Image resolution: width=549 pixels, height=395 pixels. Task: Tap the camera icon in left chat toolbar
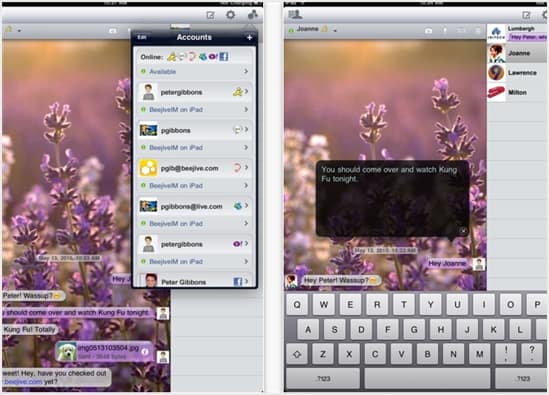coord(112,31)
